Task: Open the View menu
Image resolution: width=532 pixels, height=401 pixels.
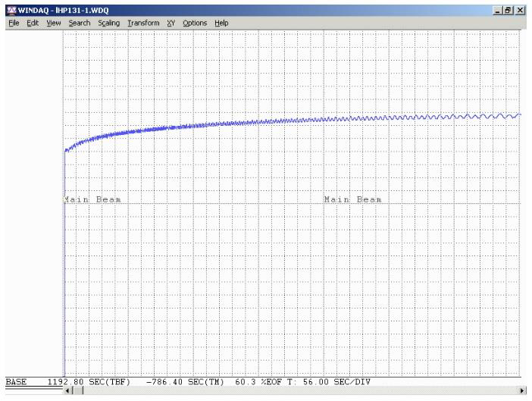Action: 54,23
